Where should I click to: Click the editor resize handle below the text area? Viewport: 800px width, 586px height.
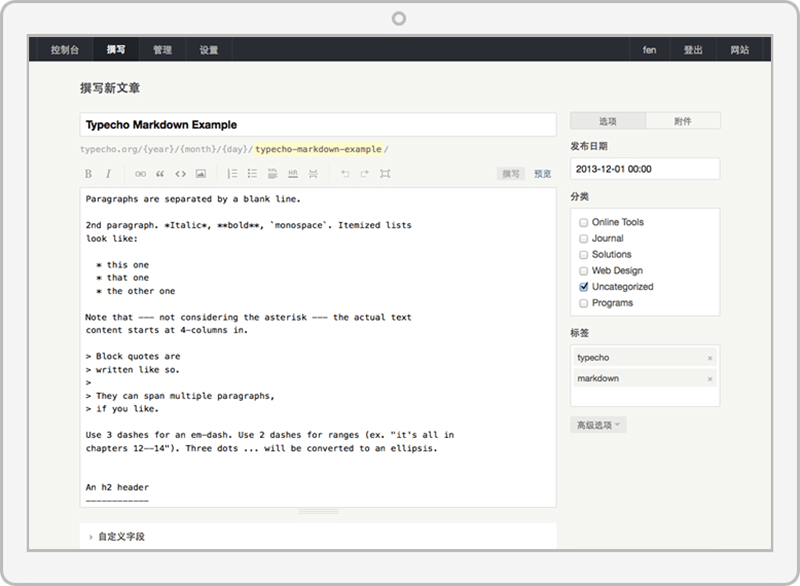(x=318, y=511)
